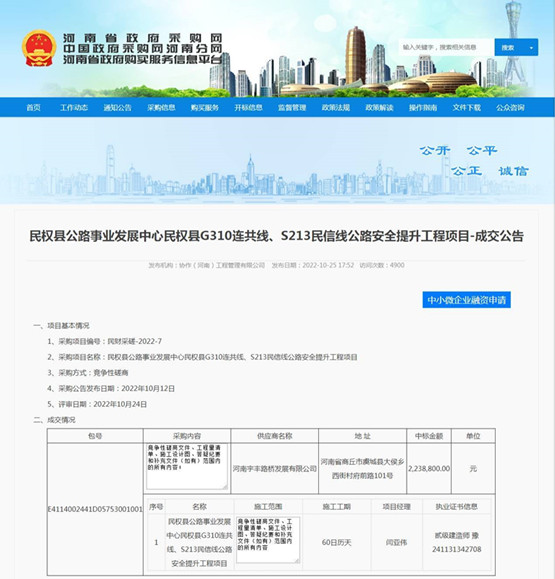Go to 监督管理 section
Screen dimensions: 555x579
pos(292,107)
